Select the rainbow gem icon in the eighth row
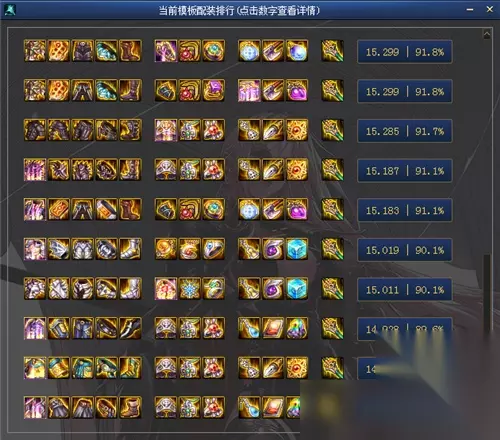Screen dimensions: 500x440 [x=297, y=328]
